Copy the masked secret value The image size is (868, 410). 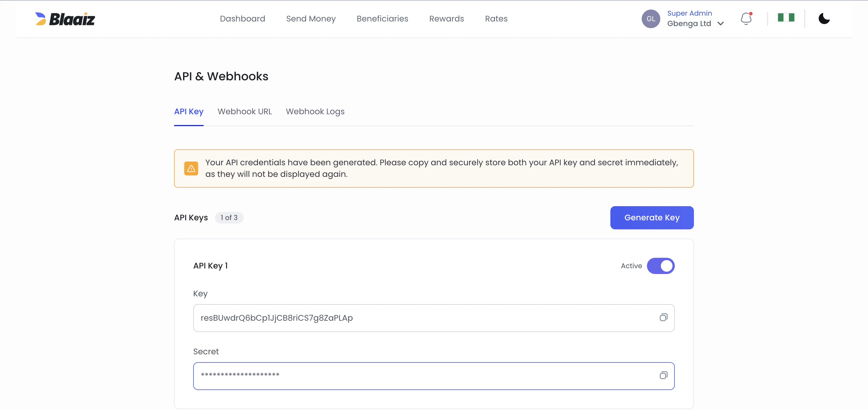coord(663,375)
